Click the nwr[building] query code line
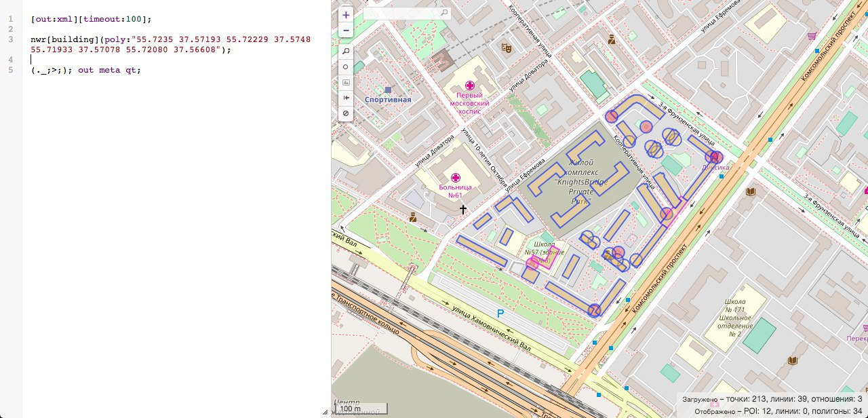The height and width of the screenshot is (418, 868). coord(171,39)
